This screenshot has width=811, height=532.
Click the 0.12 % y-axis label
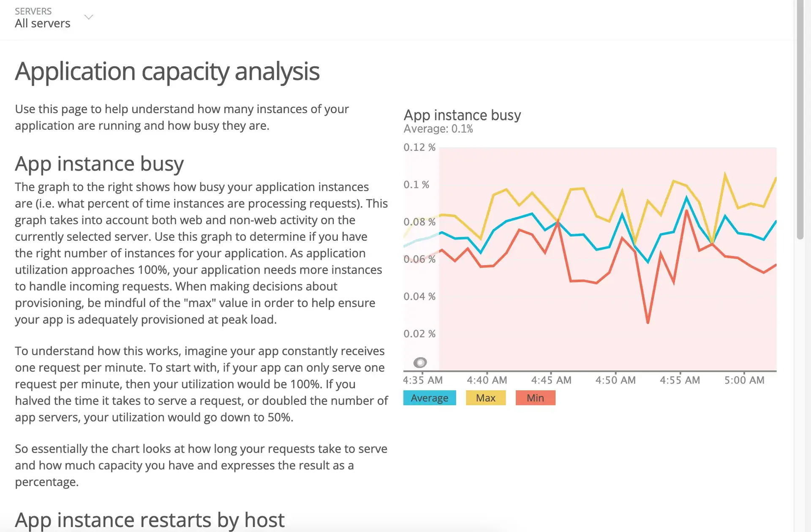tap(419, 147)
